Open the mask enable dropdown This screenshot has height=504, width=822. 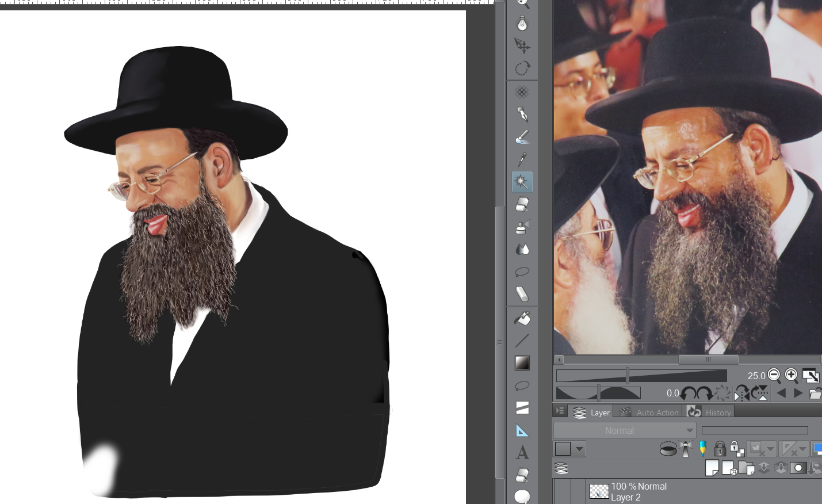click(x=770, y=449)
